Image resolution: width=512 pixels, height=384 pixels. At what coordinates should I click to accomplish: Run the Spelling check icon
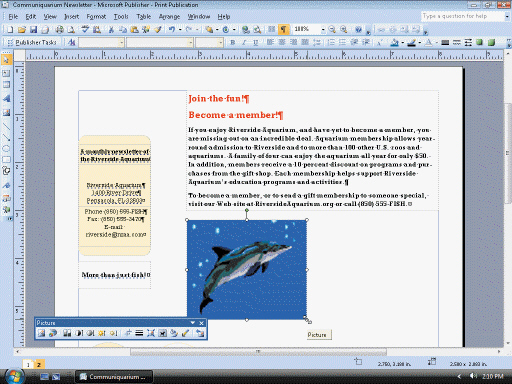click(x=85, y=30)
